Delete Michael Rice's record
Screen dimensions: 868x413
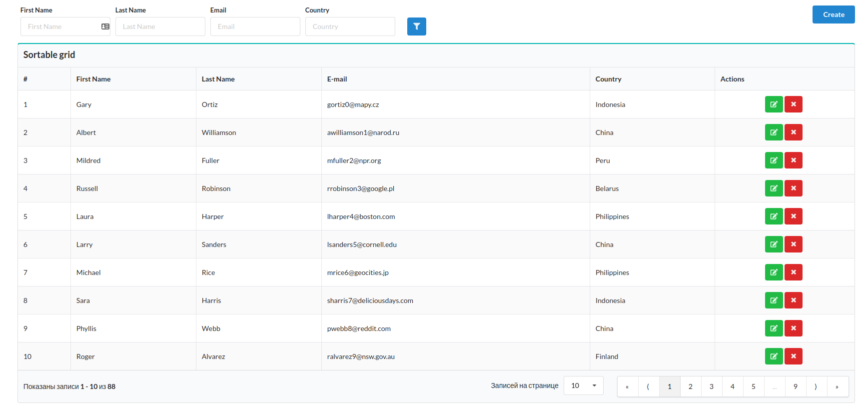point(793,272)
